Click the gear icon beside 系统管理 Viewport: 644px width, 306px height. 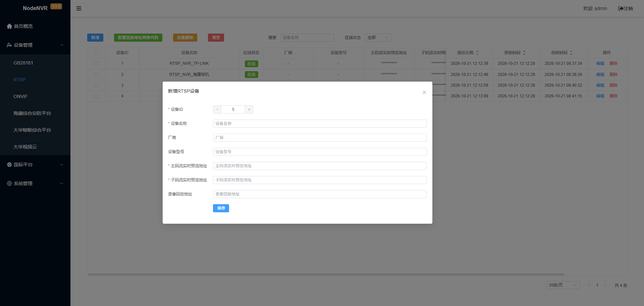tap(9, 183)
